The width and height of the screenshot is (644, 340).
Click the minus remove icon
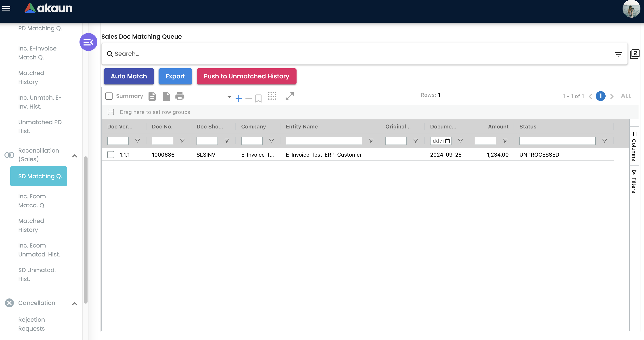(249, 99)
